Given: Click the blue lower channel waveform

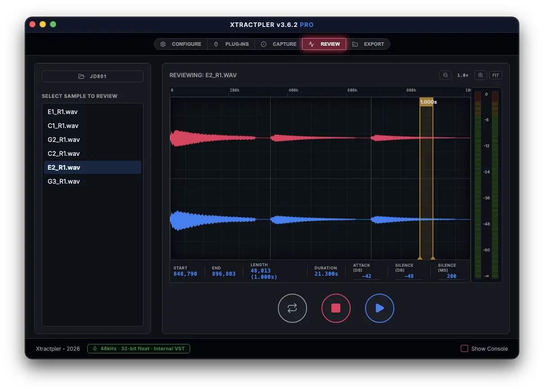Looking at the screenshot, I should tap(320, 220).
